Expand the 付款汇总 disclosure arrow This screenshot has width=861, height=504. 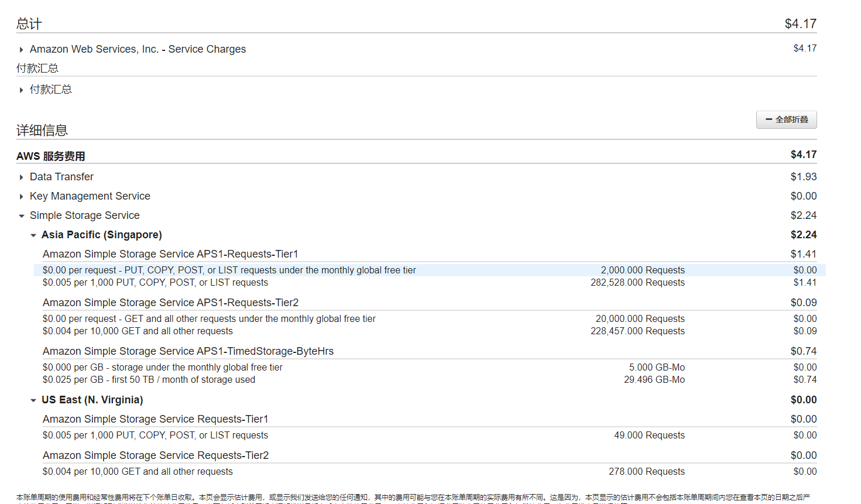point(21,90)
